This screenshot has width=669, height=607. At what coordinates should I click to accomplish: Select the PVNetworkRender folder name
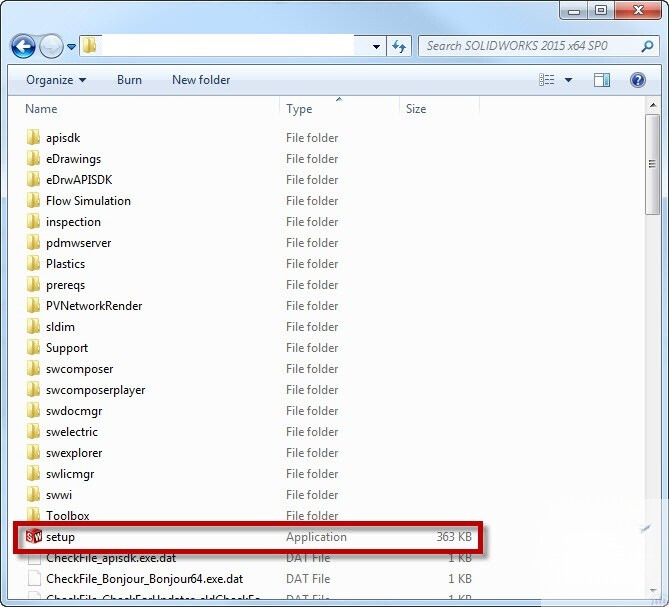pyautogui.click(x=94, y=306)
